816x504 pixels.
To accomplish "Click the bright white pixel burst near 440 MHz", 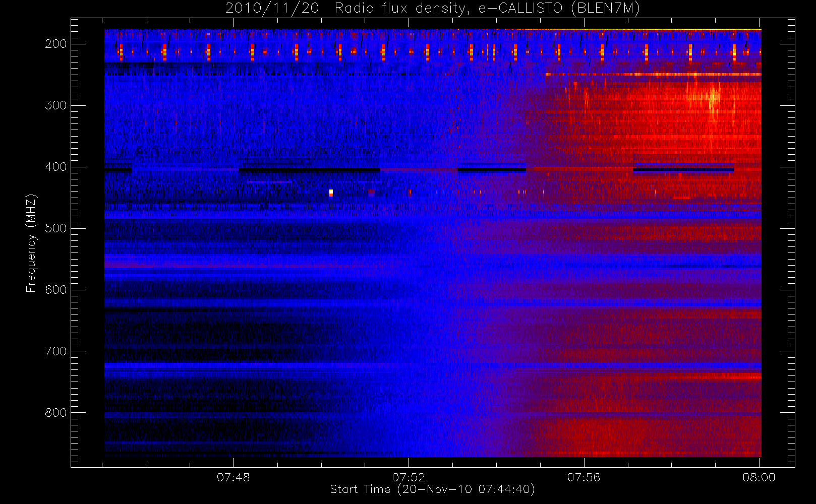I will [331, 192].
